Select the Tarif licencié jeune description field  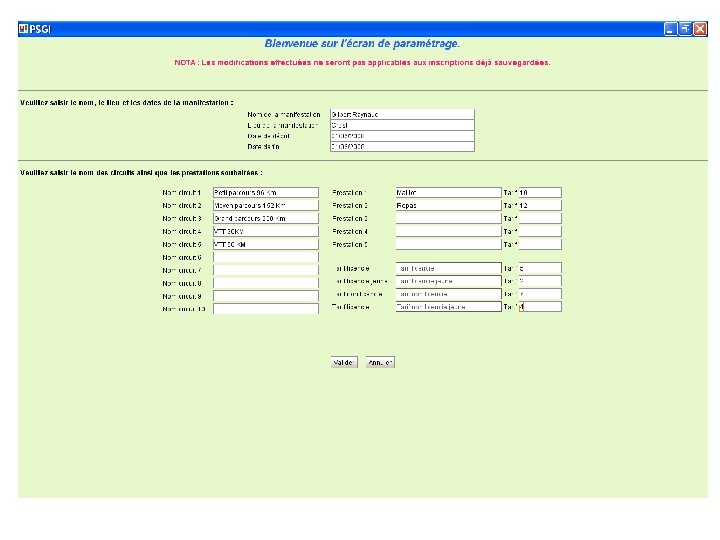click(449, 281)
